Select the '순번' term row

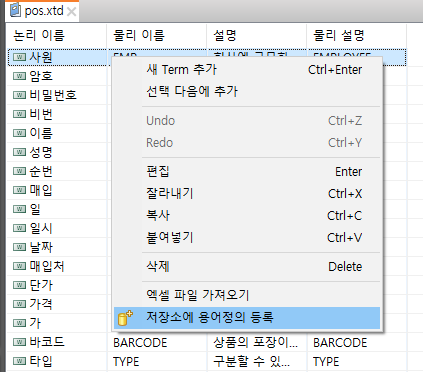(x=41, y=171)
